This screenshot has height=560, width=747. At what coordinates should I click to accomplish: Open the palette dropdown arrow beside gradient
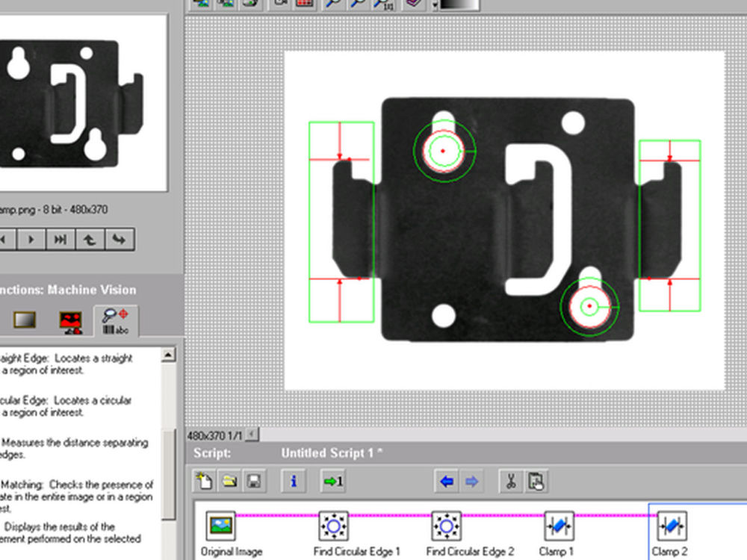click(x=435, y=4)
